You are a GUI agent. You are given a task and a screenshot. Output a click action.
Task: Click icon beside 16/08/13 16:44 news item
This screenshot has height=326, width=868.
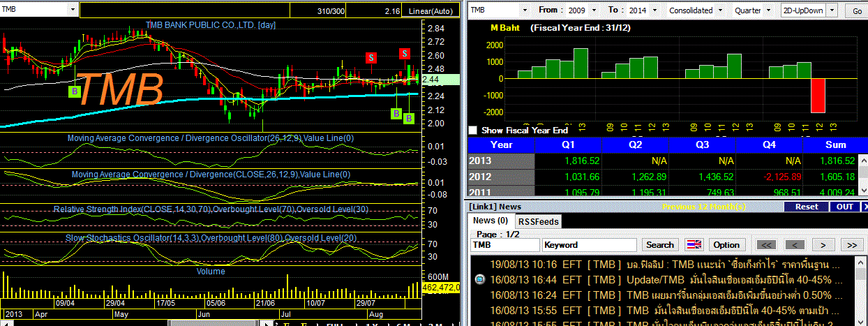[479, 279]
